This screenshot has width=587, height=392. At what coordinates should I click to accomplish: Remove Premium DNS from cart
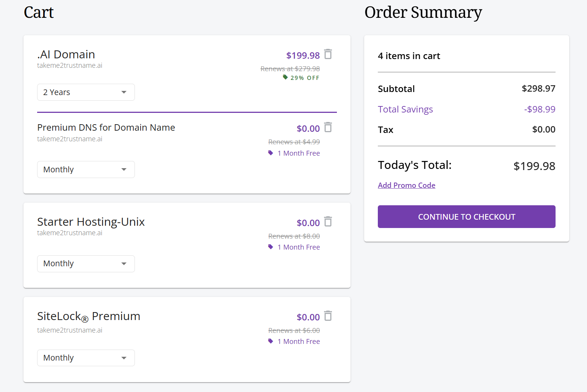click(328, 127)
